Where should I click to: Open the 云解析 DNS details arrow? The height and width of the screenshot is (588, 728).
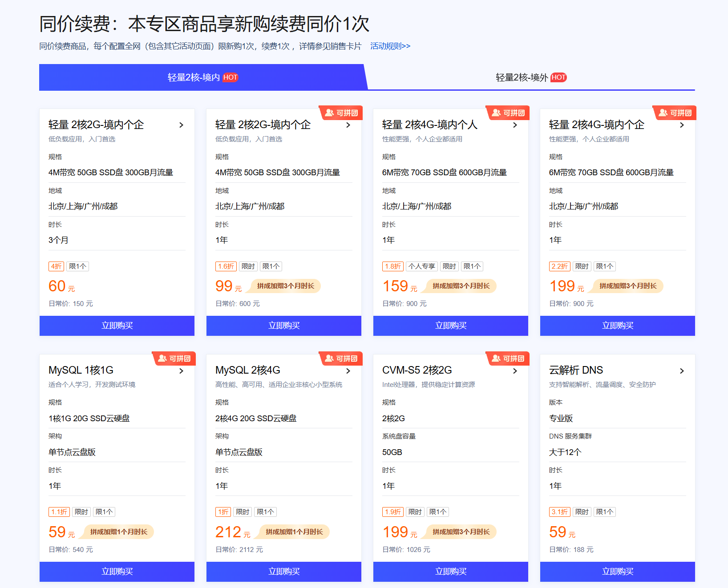tap(682, 371)
